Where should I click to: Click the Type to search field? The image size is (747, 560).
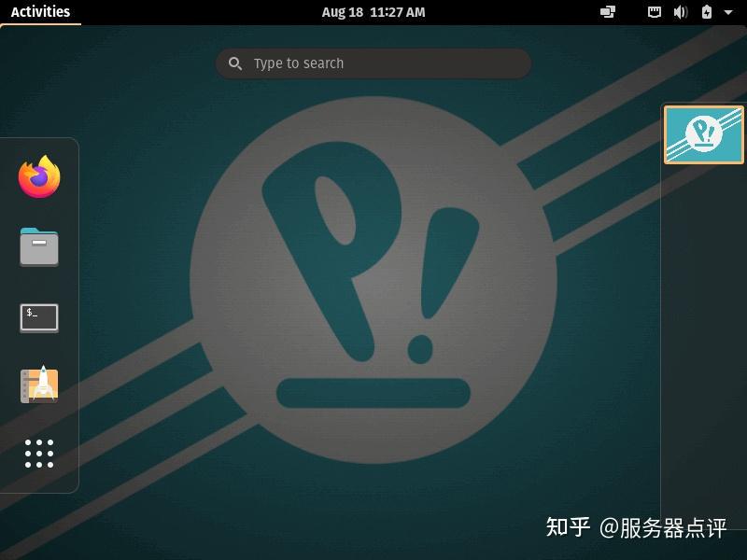click(x=373, y=63)
